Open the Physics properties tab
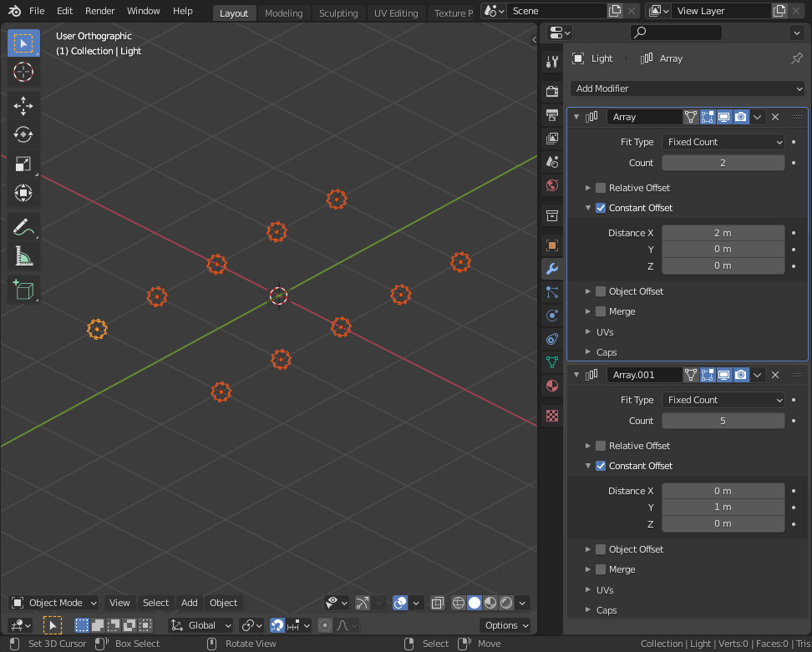The height and width of the screenshot is (652, 812). coord(552,316)
